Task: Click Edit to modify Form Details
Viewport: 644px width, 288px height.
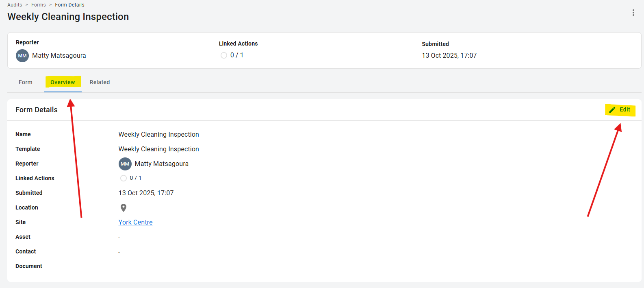Action: click(620, 110)
